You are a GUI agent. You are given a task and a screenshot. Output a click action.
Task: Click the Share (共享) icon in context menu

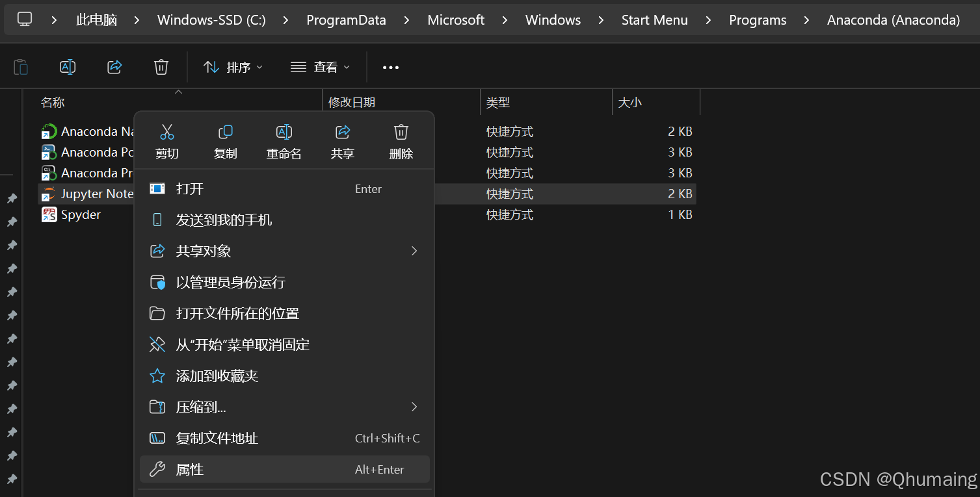click(x=343, y=133)
